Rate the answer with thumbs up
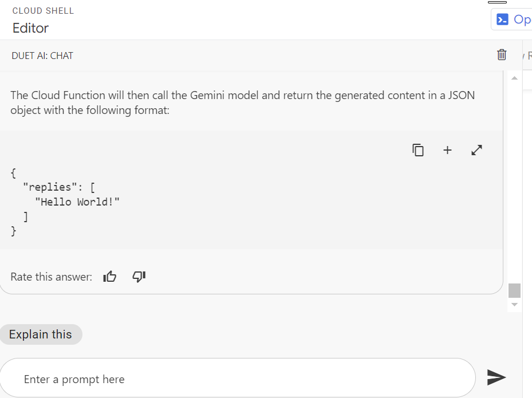Screen dimensions: 532x398 click(109, 277)
